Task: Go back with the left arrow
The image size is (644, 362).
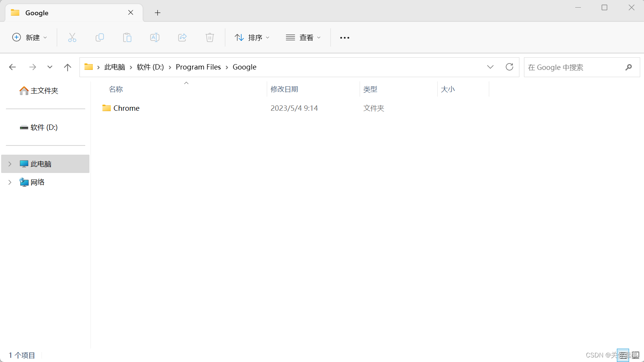Action: pos(12,67)
